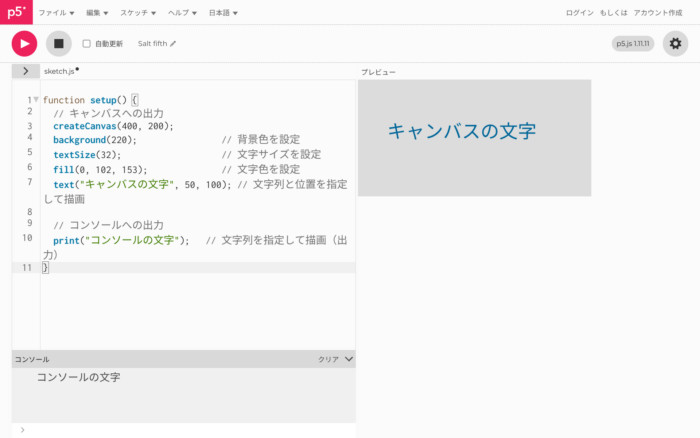
Task: Collapse the console with the chevron
Action: [x=348, y=358]
